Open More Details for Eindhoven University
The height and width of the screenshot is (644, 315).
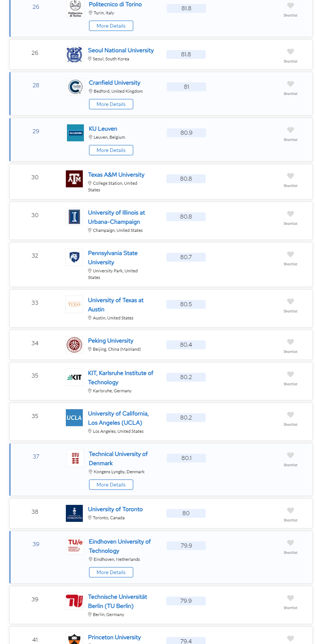coord(111,572)
